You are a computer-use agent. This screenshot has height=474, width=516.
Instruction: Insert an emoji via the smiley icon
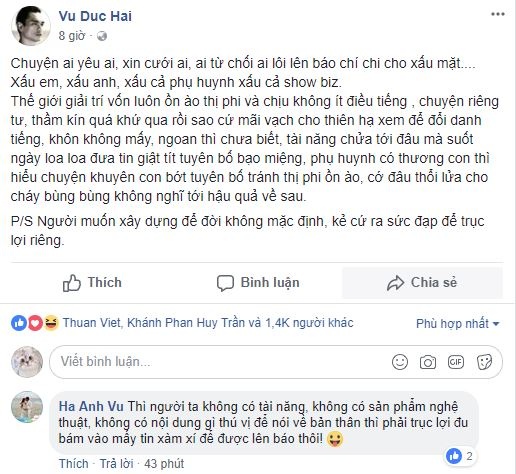(x=400, y=362)
